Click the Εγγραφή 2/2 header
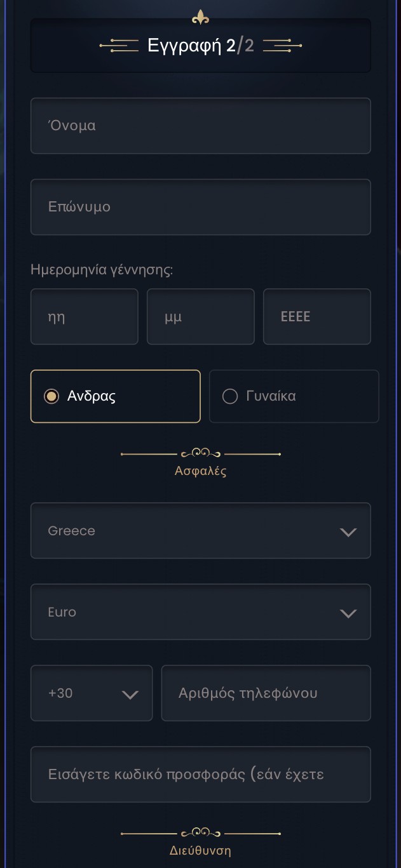 click(201, 46)
